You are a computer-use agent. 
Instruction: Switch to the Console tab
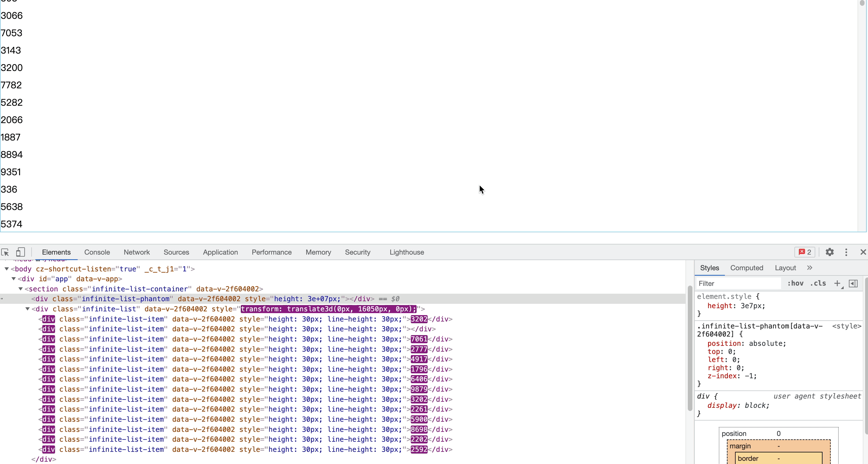click(97, 252)
